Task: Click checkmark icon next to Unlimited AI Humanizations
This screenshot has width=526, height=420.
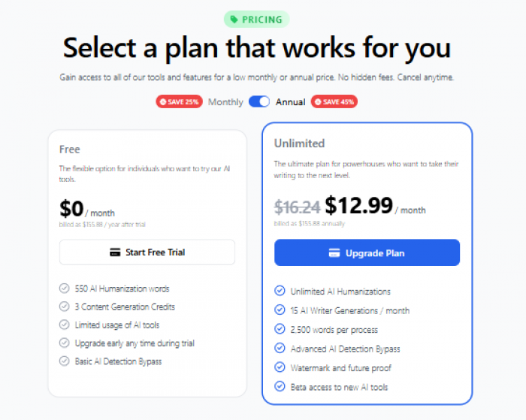Action: (280, 291)
